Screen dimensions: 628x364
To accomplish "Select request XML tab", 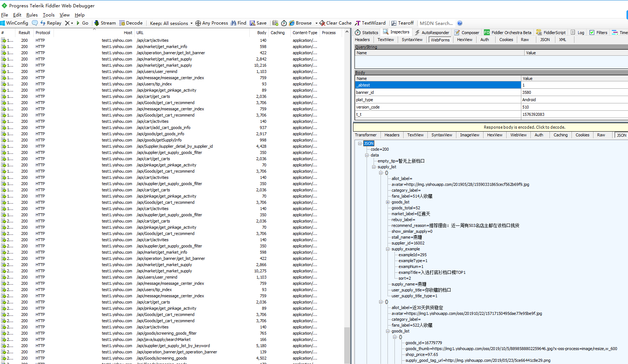I will coord(562,40).
